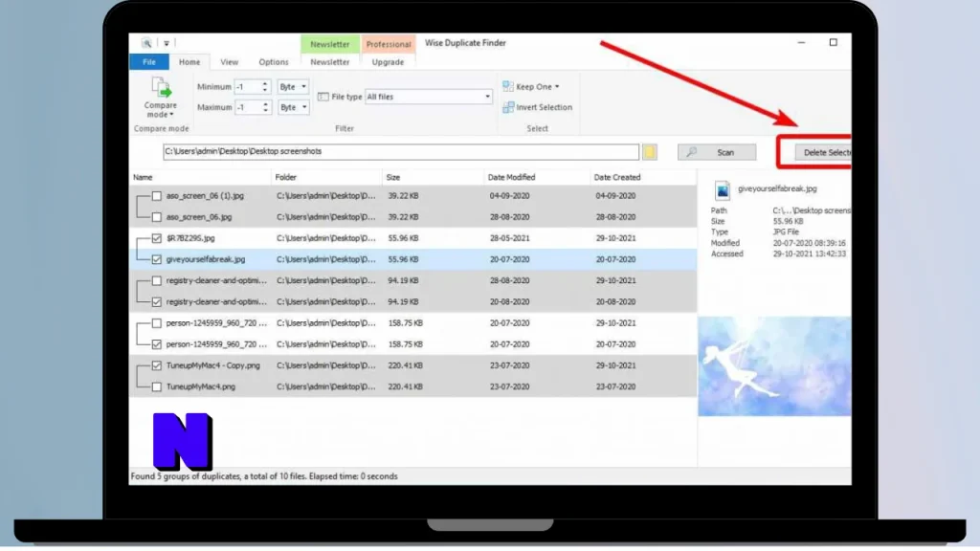Viewport: 980px width, 551px height.
Task: Click the 28-05-2021 modified date cell
Action: coord(509,238)
